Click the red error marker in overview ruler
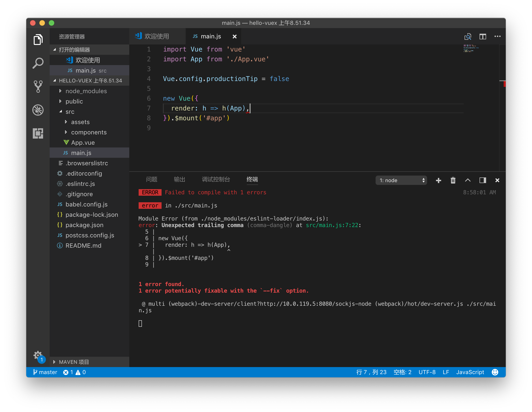The image size is (532, 412). [x=504, y=84]
